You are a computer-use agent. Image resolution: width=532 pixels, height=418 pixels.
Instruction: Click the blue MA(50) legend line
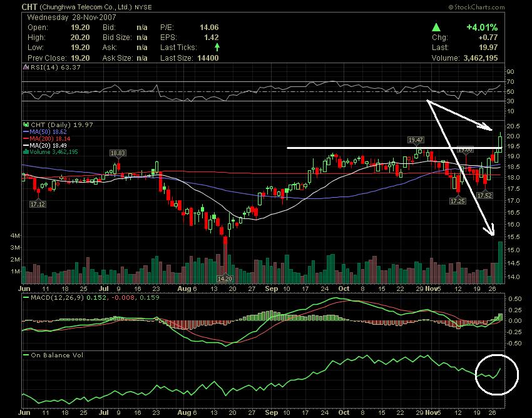click(x=26, y=131)
